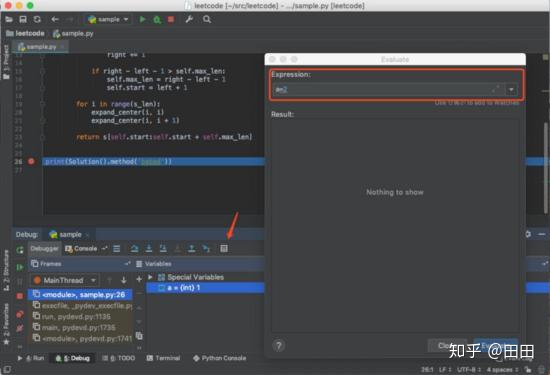Click the Synchronize refresh icon
Screen dimensions: 550x375
tap(37, 19)
